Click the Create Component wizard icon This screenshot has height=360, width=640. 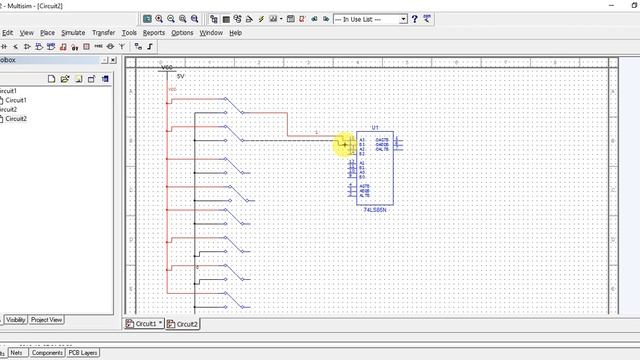pos(249,19)
